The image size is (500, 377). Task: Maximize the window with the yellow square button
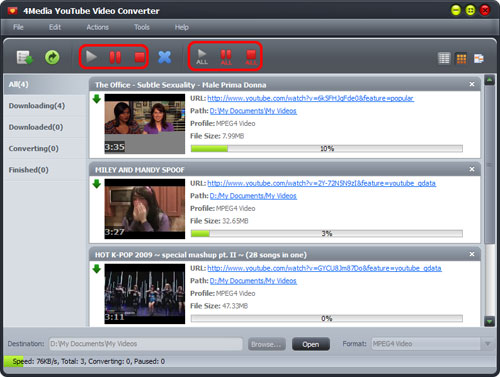point(470,11)
